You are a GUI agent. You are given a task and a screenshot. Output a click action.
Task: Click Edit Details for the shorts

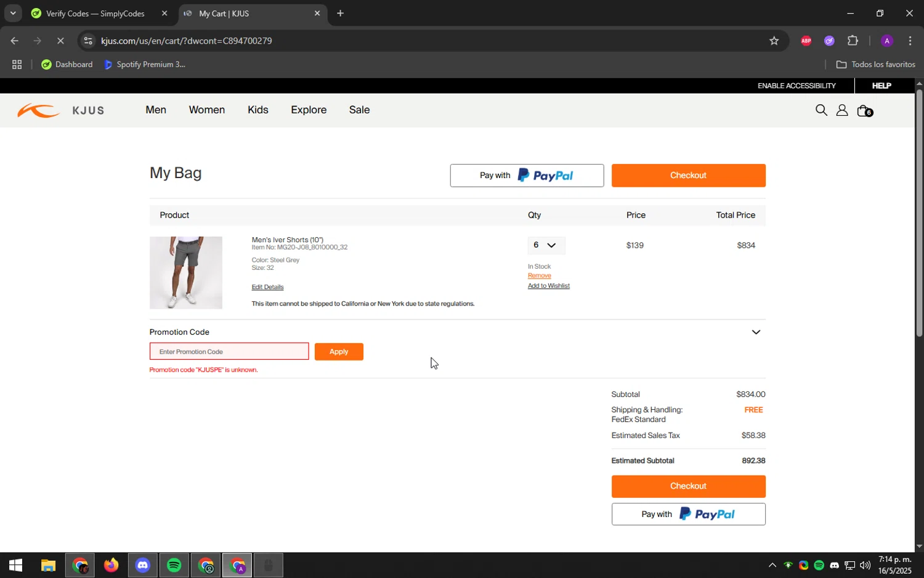(267, 287)
